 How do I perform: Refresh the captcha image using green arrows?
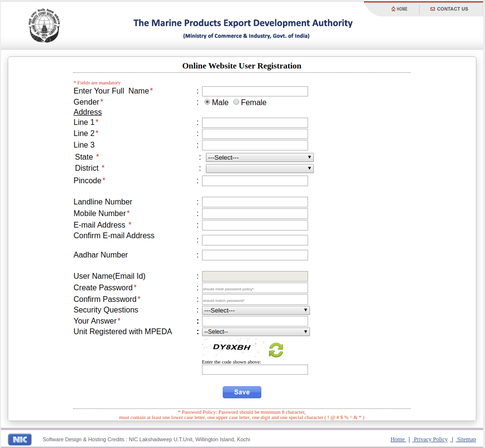pyautogui.click(x=275, y=350)
